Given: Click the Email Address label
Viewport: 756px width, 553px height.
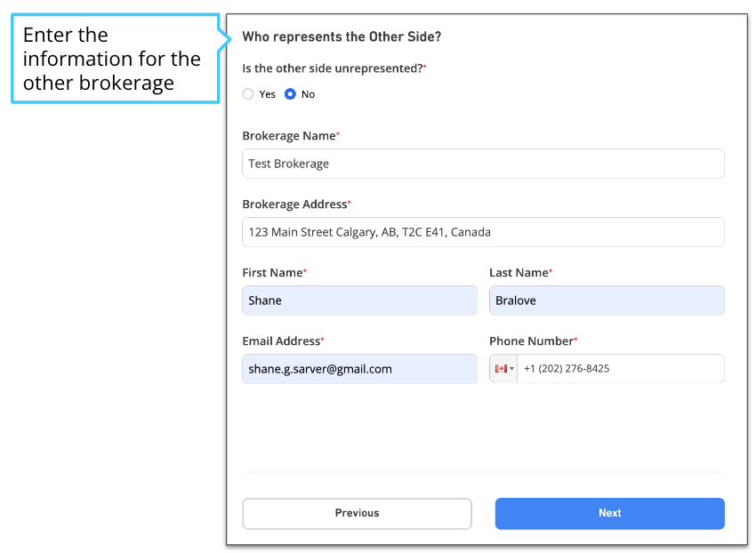Looking at the screenshot, I should click(283, 341).
